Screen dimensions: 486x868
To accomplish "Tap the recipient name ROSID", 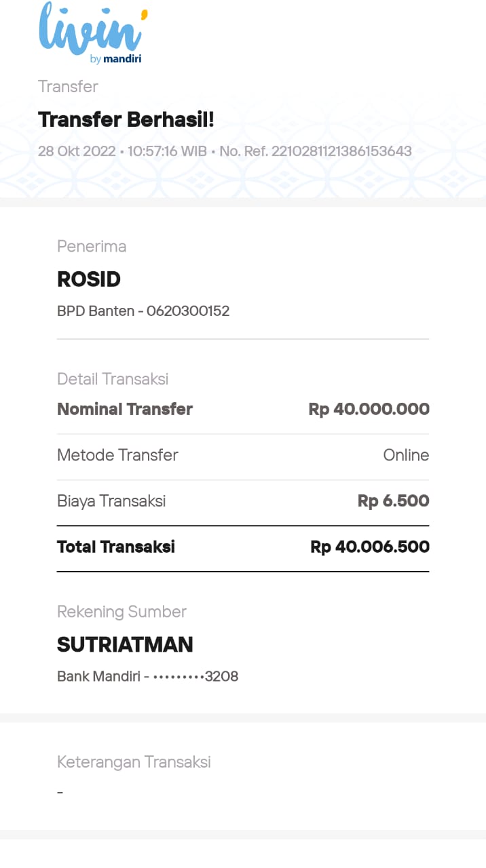I will (89, 279).
